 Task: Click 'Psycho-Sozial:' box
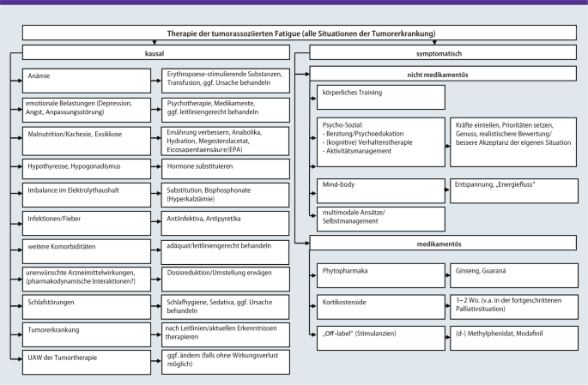coord(381,142)
